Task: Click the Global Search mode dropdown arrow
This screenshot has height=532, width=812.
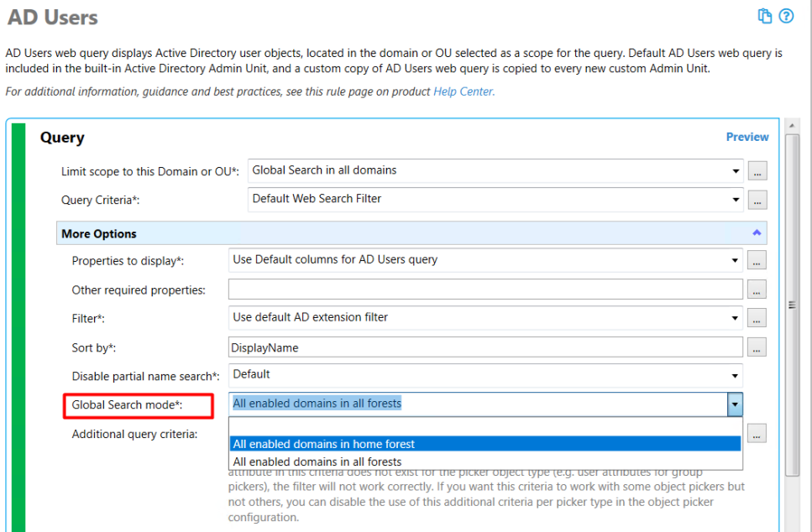Action: (735, 404)
